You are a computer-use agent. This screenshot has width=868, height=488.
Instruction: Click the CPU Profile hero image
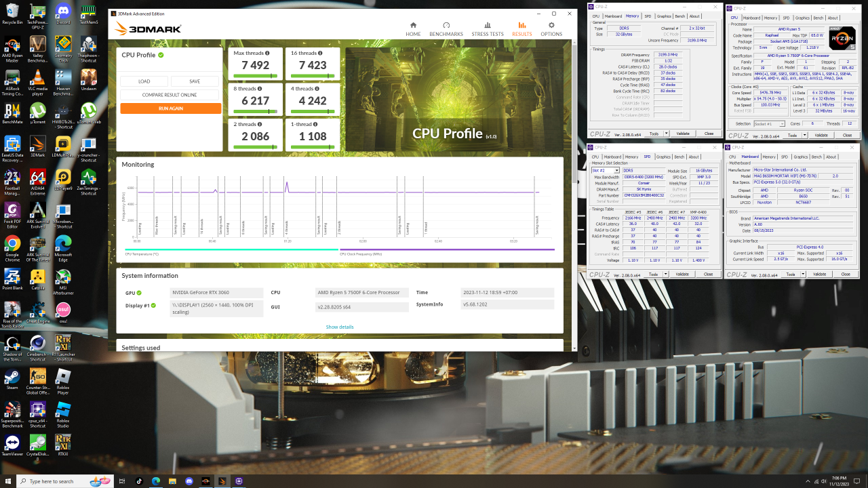454,99
